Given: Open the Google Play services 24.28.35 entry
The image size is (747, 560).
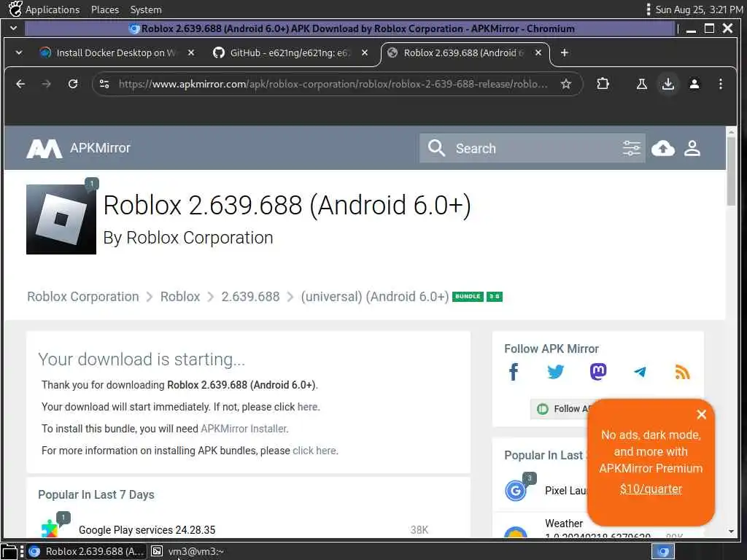Looking at the screenshot, I should 147,530.
